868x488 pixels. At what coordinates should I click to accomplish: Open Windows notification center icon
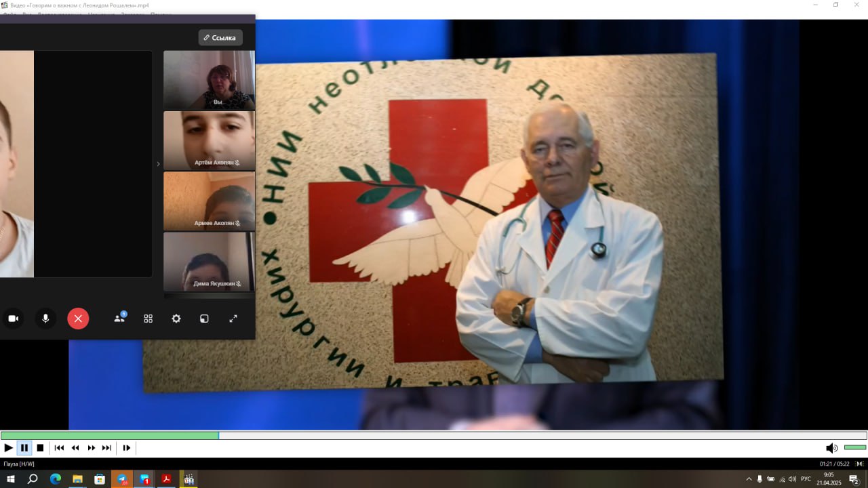pos(854,479)
